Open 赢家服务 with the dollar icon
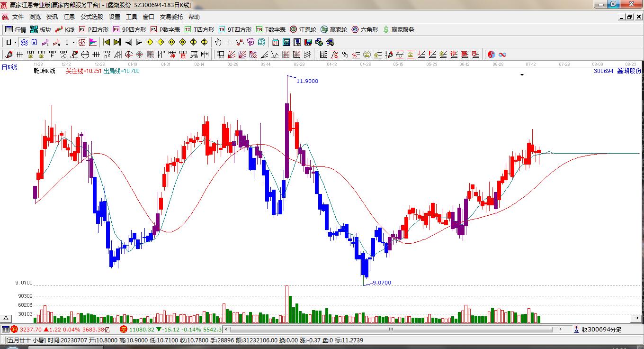 click(x=399, y=29)
